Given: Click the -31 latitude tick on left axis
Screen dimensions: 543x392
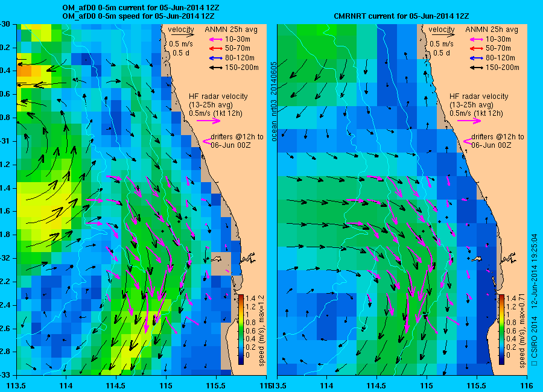Looking at the screenshot, I should 5,141.
